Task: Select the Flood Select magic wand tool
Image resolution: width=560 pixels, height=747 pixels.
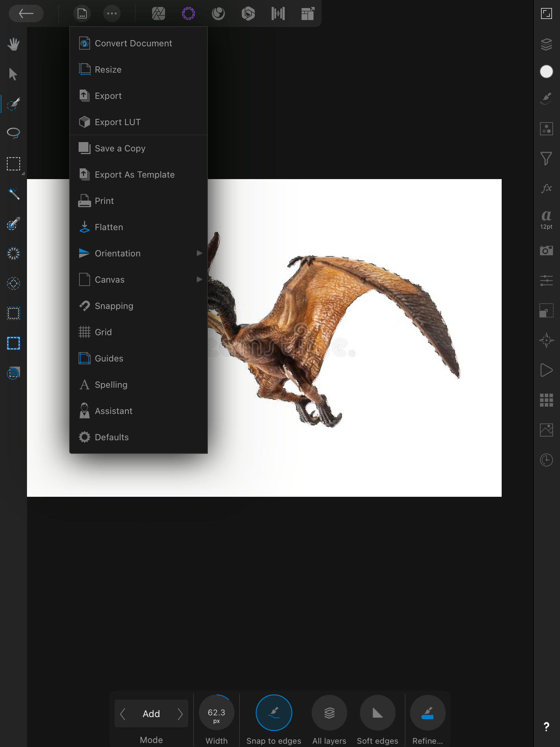Action: [x=13, y=194]
